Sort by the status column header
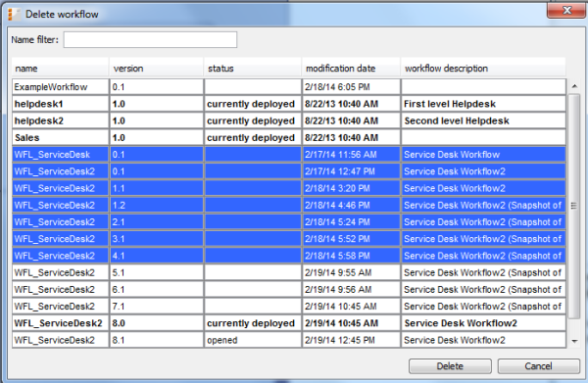 coord(253,69)
